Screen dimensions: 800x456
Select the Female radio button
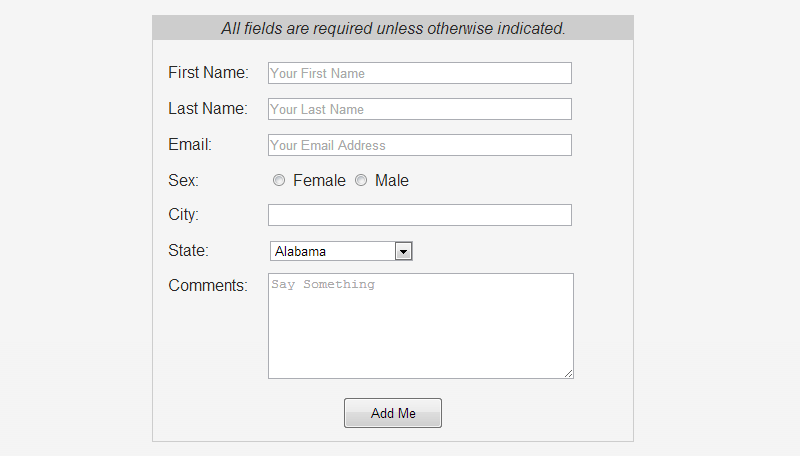279,181
